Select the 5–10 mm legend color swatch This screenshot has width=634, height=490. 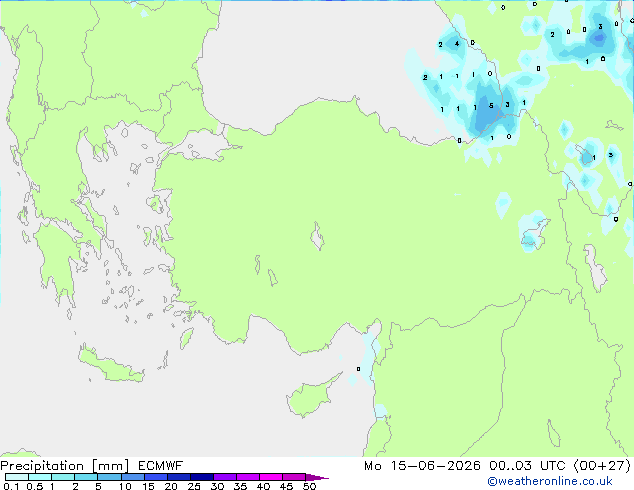pyautogui.click(x=109, y=477)
